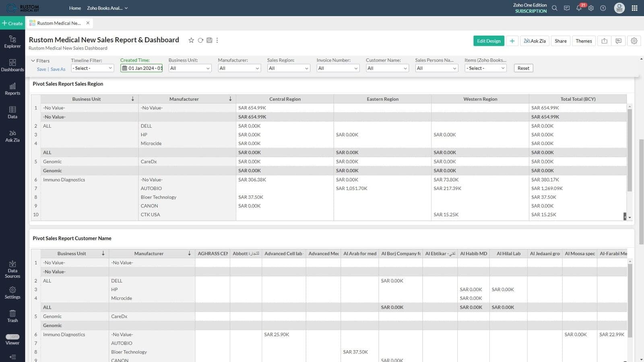Refresh the dashboard
This screenshot has height=362, width=644.
[200, 40]
